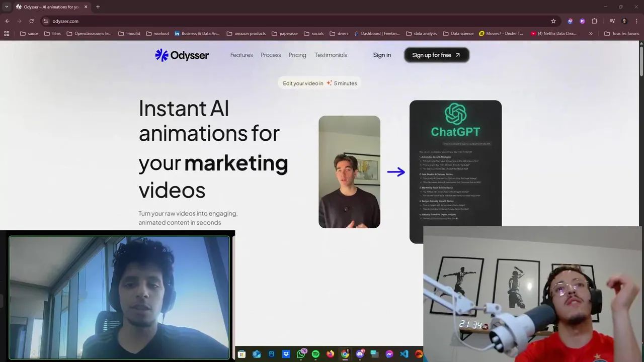Open Dropbox from the taskbar

tap(286, 354)
